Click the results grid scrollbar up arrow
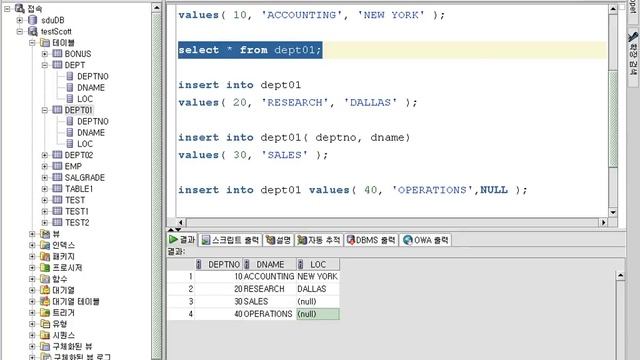Screen dimensions: 640x360 tap(620, 276)
